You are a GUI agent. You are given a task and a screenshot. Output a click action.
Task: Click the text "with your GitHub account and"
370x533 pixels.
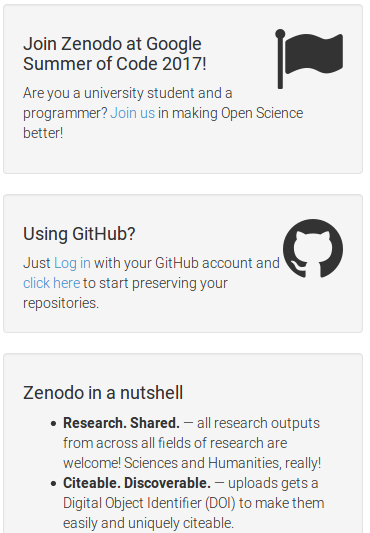(187, 263)
